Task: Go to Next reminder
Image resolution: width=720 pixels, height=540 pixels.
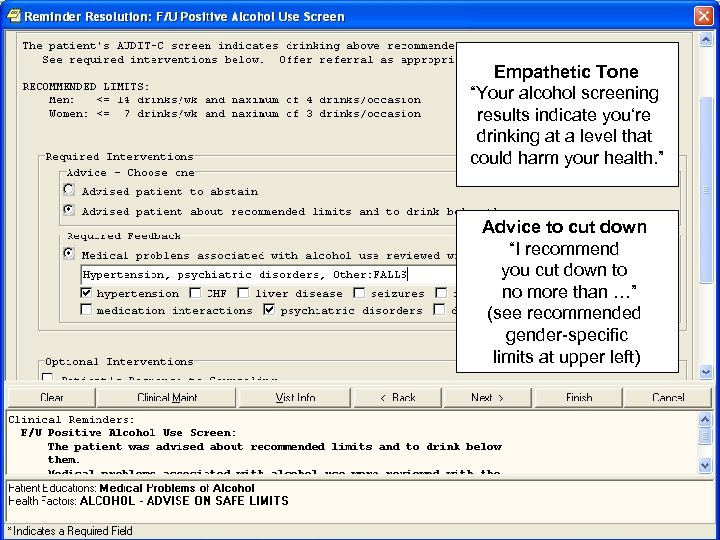Action: point(487,398)
